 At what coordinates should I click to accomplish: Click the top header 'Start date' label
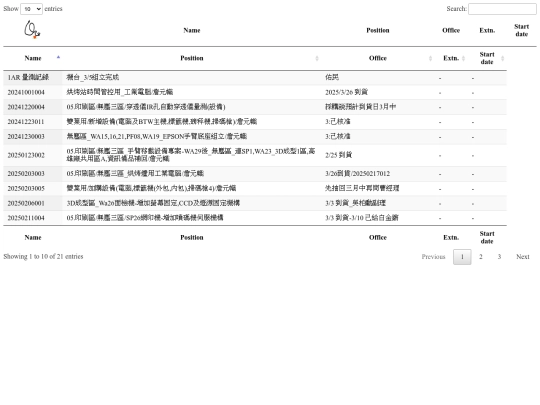click(521, 30)
